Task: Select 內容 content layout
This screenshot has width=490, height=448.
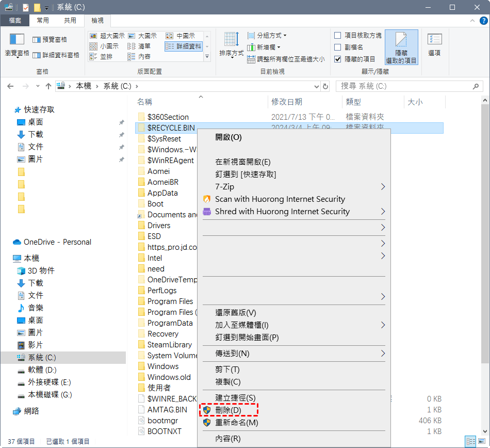Action: pyautogui.click(x=139, y=57)
